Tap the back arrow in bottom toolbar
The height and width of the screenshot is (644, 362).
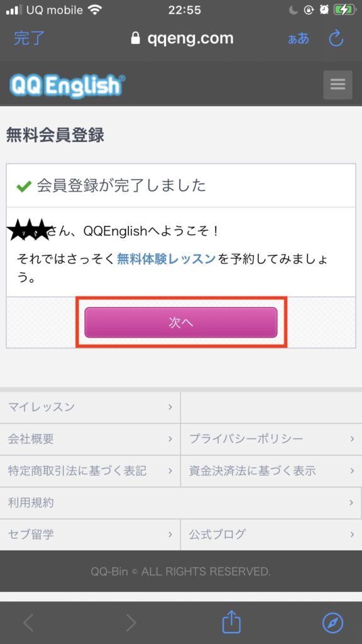tap(28, 623)
